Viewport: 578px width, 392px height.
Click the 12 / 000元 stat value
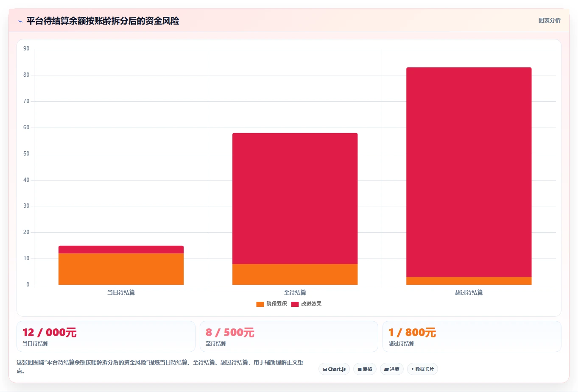point(49,333)
